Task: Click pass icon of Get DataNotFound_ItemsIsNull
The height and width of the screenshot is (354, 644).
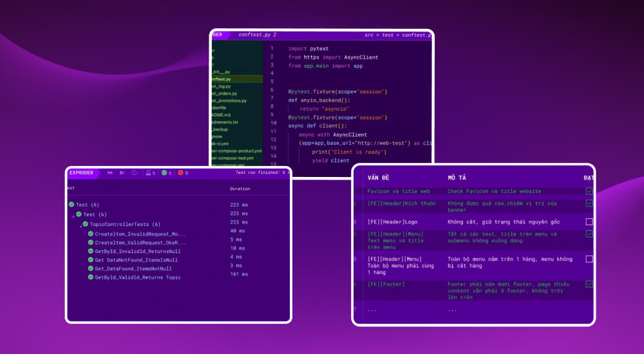Action: point(91,259)
